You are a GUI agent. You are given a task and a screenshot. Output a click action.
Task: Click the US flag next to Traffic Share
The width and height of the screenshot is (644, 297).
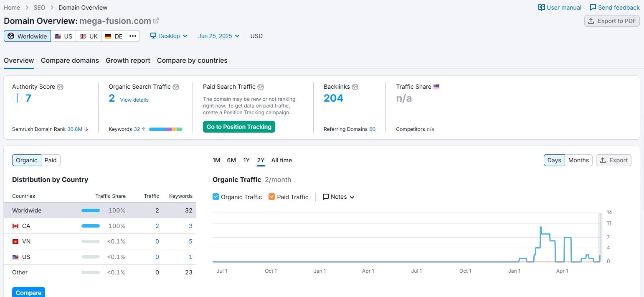pyautogui.click(x=436, y=87)
